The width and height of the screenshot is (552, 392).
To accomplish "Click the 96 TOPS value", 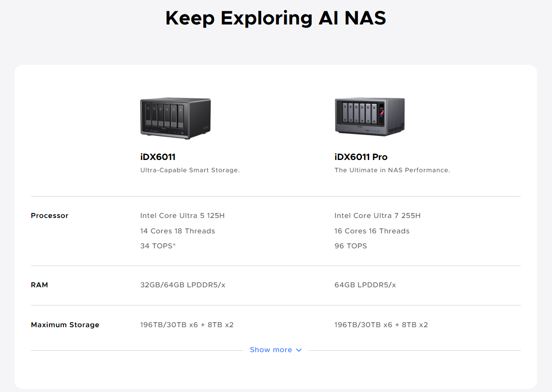I will coord(350,246).
